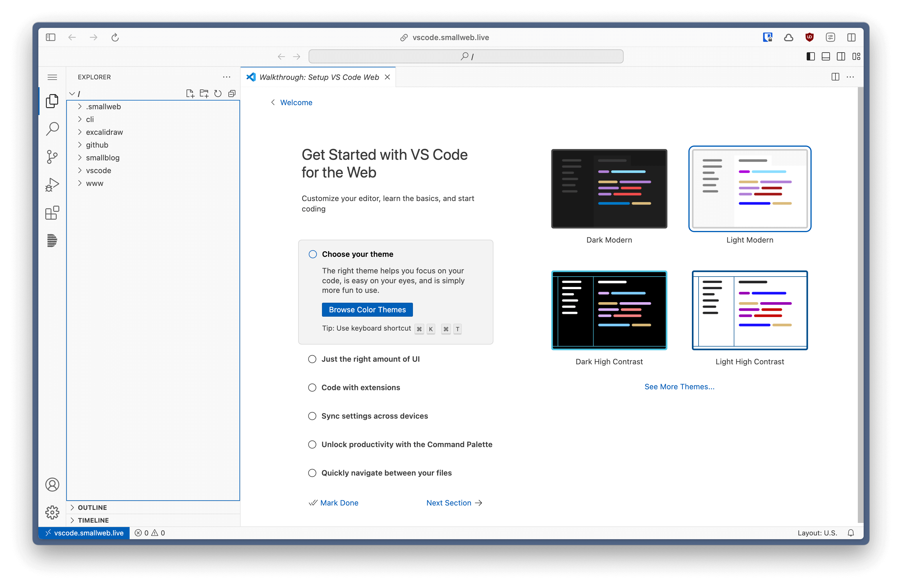
Task: Click the editor vertical scrollbar
Action: pos(860,305)
